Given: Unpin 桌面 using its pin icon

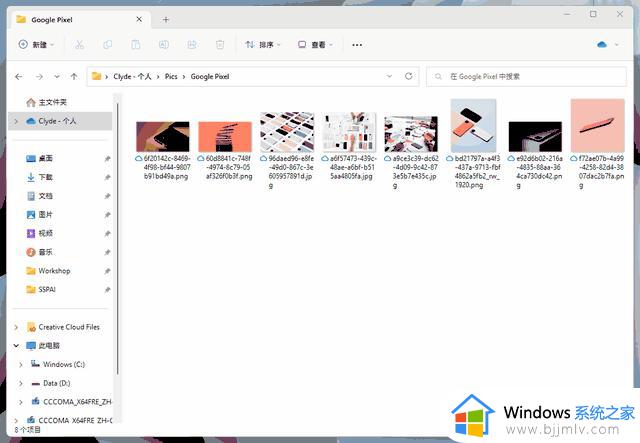Looking at the screenshot, I should (107, 158).
